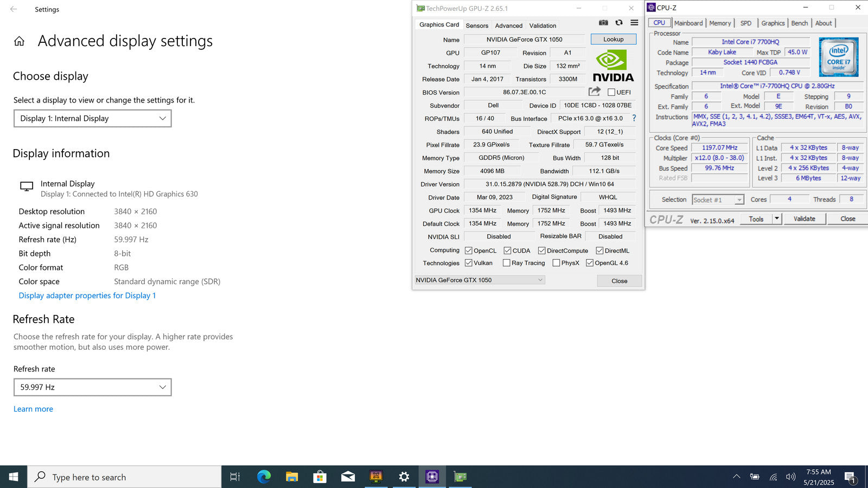Click the BIOS export share icon
The image size is (868, 488).
pos(595,92)
